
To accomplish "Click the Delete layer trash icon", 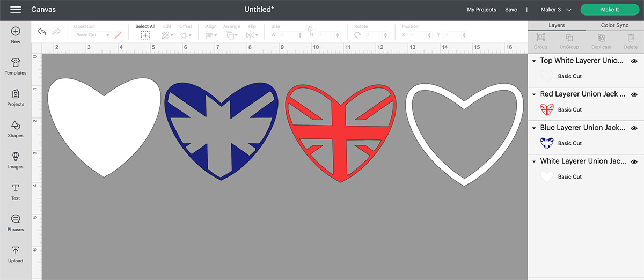I will click(x=631, y=38).
